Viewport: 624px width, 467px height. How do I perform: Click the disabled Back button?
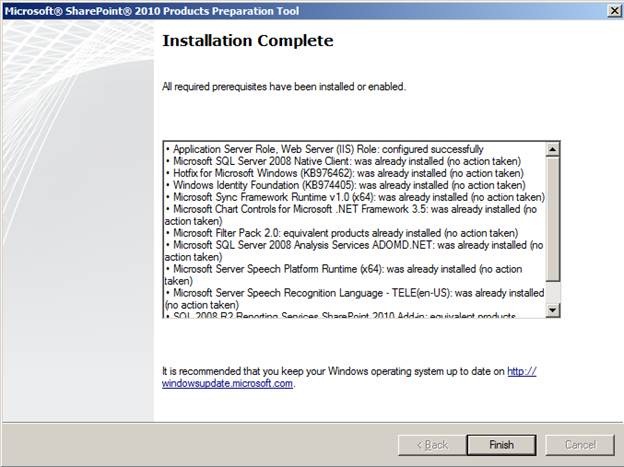pyautogui.click(x=432, y=444)
